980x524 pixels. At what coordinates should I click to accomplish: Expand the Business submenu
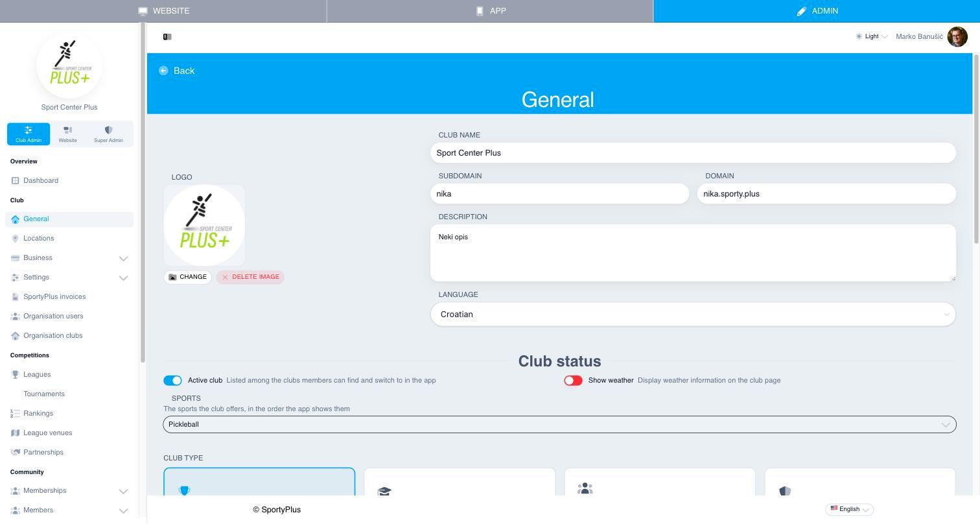(x=69, y=258)
